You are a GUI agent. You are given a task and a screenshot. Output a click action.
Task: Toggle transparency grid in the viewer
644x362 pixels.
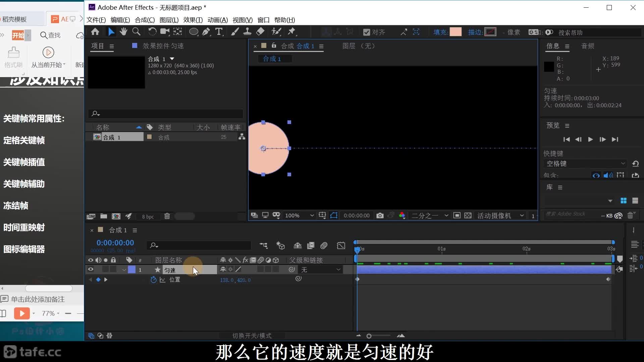click(x=468, y=216)
